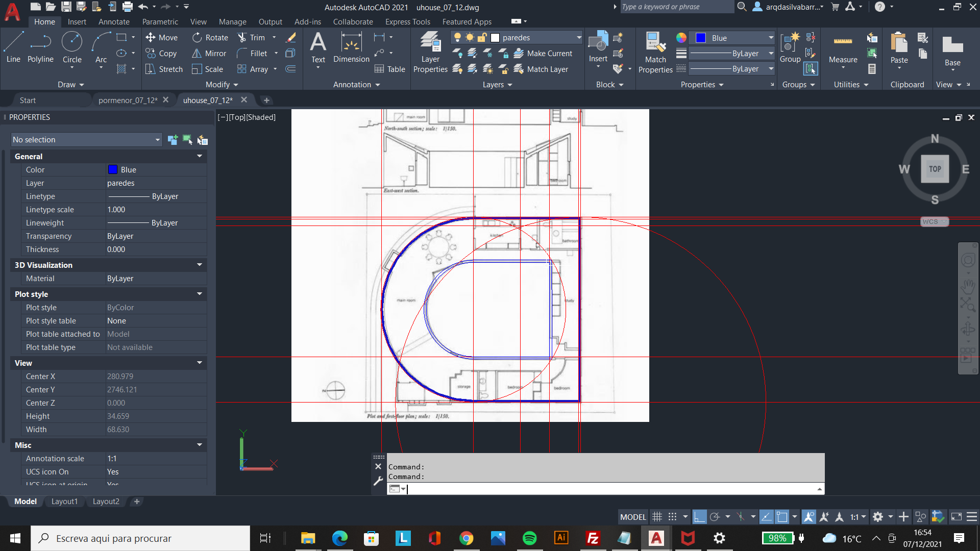Insert a Table
Screen dimensions: 980x551
pos(390,69)
